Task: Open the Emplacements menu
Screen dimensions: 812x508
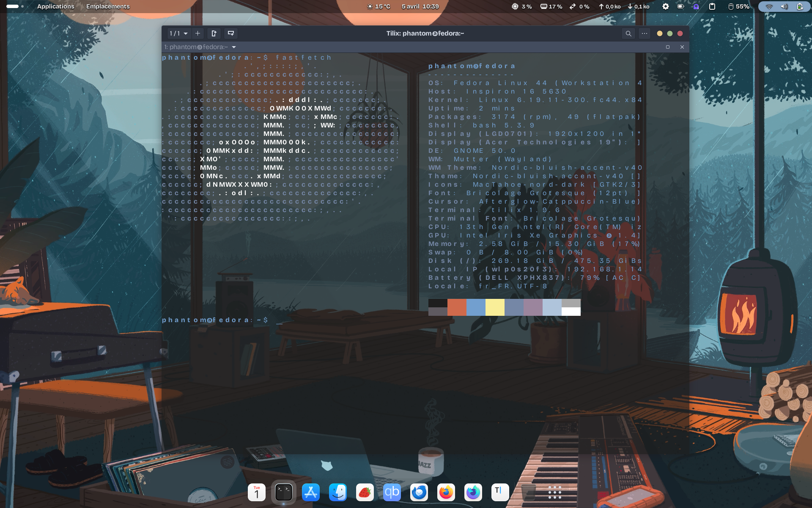Action: 108,6
